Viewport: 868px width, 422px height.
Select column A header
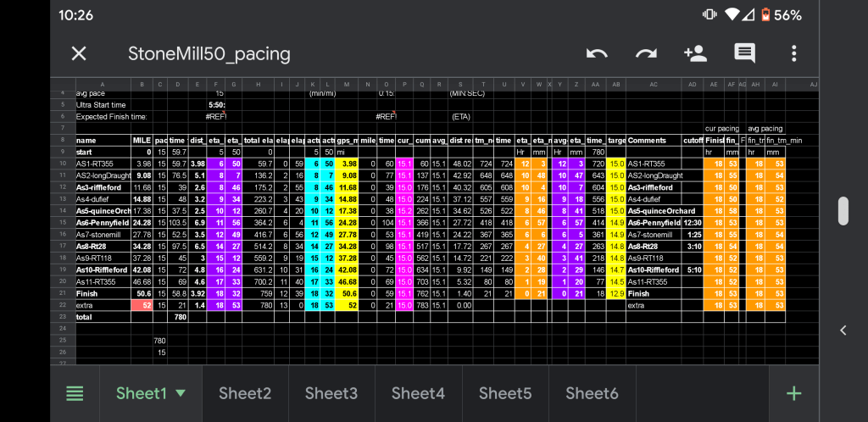102,85
